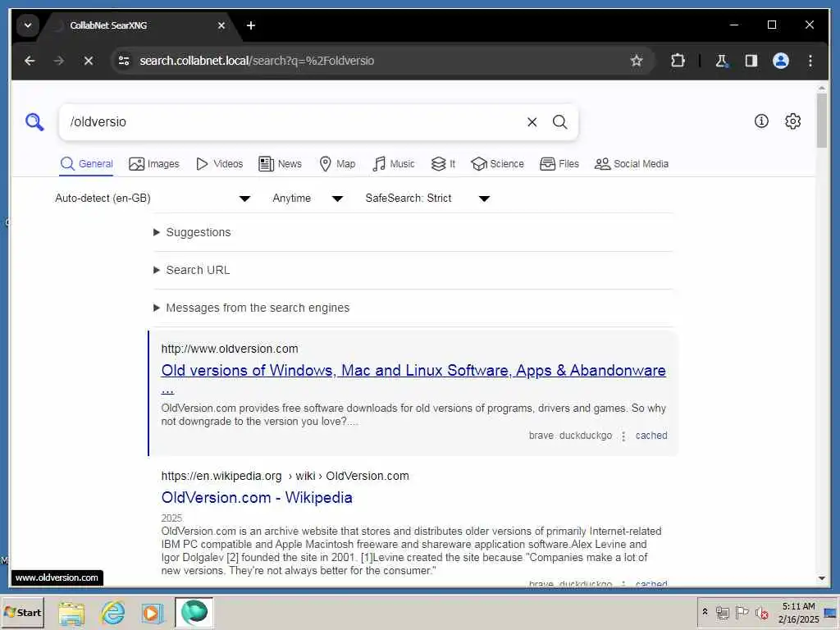Viewport: 840px width, 630px height.
Task: Open browser profile avatar
Action: (x=781, y=61)
